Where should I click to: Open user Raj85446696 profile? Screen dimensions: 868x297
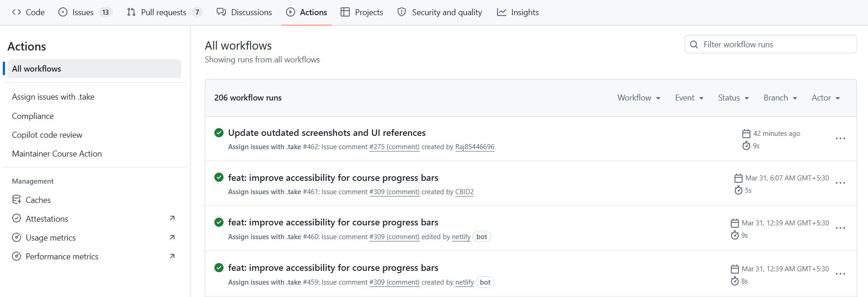(475, 147)
